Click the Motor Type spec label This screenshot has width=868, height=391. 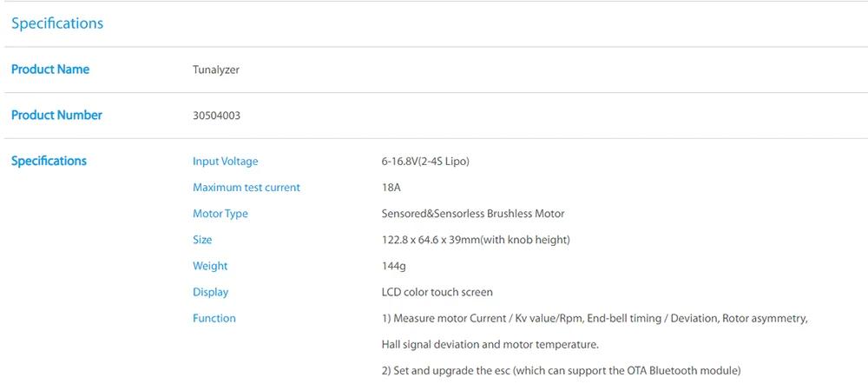(220, 214)
